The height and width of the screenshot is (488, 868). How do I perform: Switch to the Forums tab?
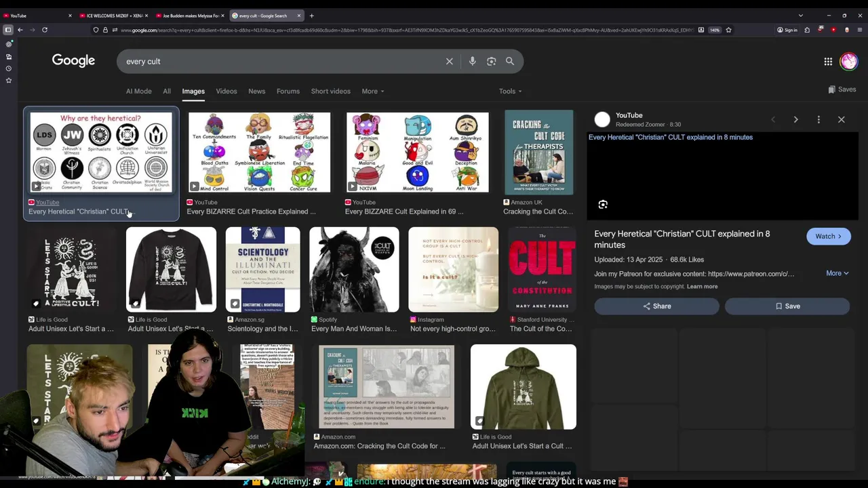coord(288,91)
